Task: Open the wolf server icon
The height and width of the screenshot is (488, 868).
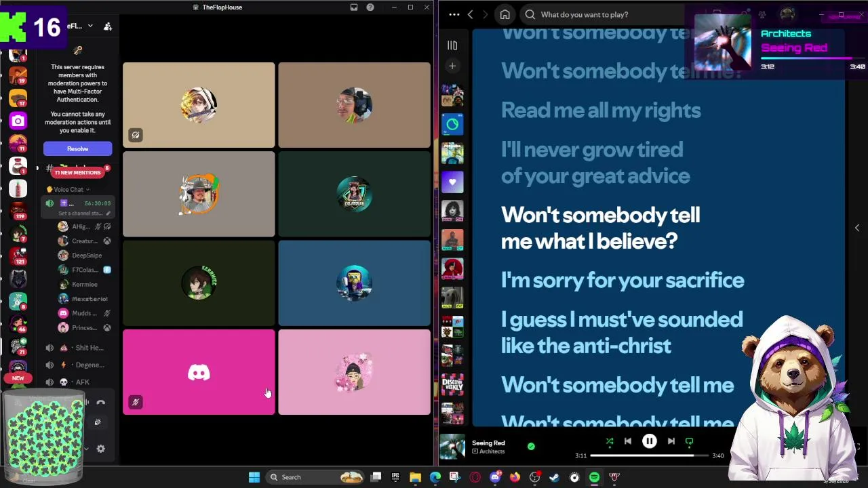Action: coord(18,278)
